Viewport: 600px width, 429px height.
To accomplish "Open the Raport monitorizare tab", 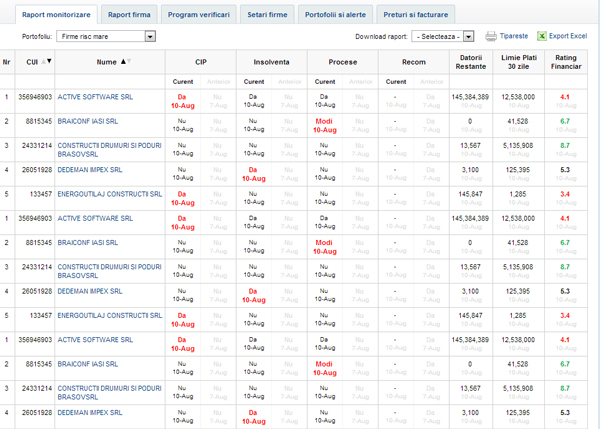I will point(56,15).
